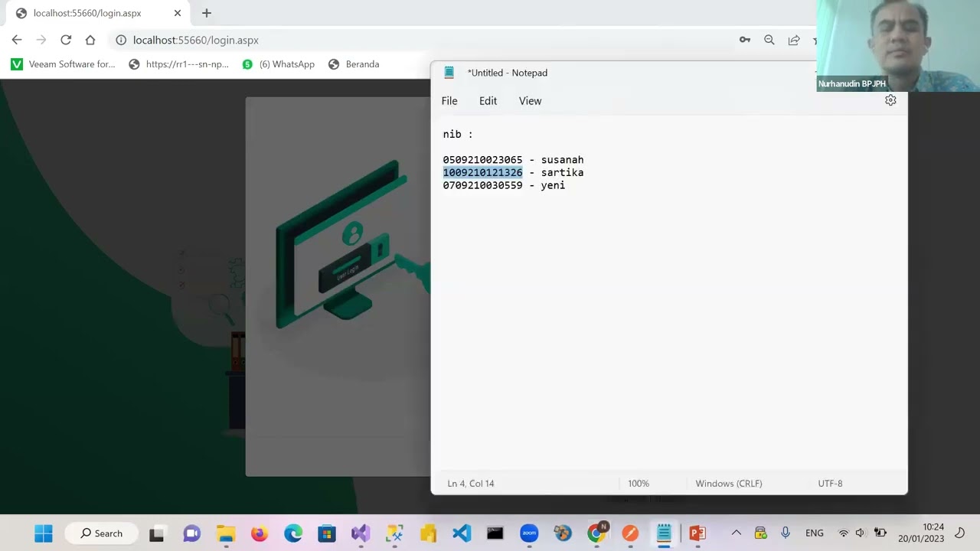Open a new browser tab
This screenshot has width=980, height=551.
point(207,13)
